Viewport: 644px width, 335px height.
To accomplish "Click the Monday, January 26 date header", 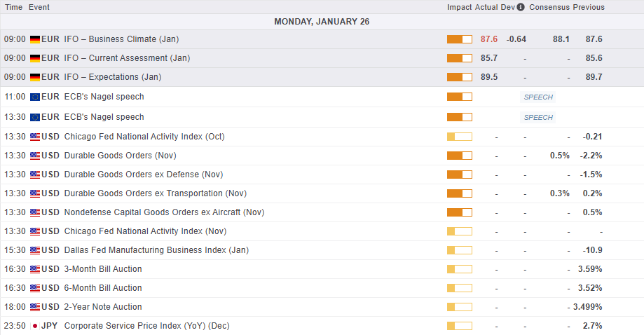I will coord(322,22).
